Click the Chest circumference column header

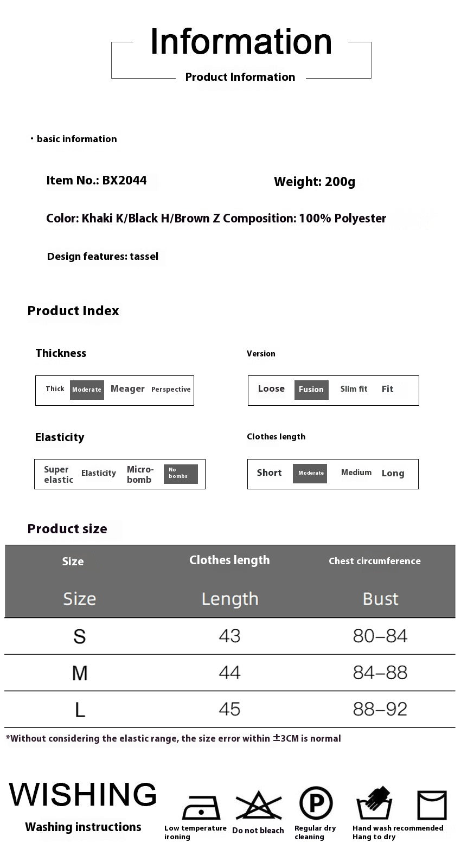[x=375, y=561]
